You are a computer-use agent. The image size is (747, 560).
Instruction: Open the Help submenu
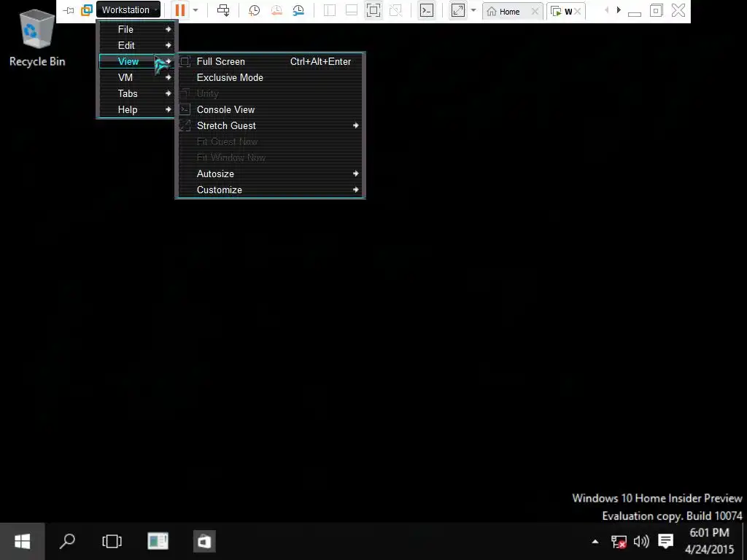pos(137,109)
